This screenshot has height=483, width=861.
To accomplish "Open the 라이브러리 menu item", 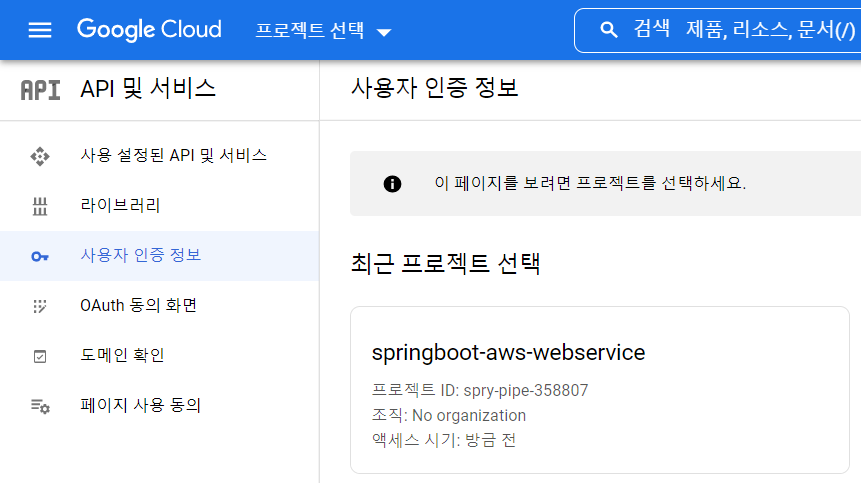I will pyautogui.click(x=159, y=206).
